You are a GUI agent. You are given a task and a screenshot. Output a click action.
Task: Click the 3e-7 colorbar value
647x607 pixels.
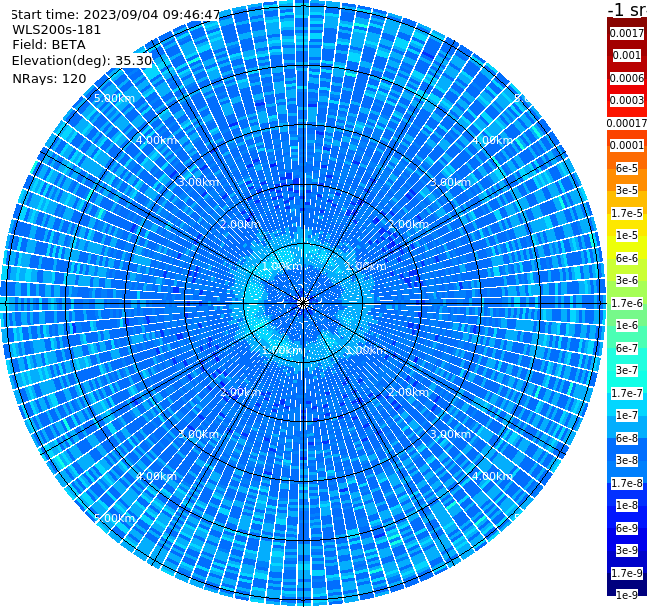(x=627, y=370)
